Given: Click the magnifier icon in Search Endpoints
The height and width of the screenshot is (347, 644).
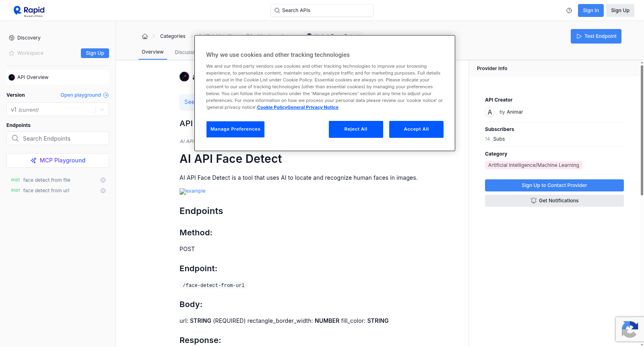Looking at the screenshot, I should tap(15, 138).
